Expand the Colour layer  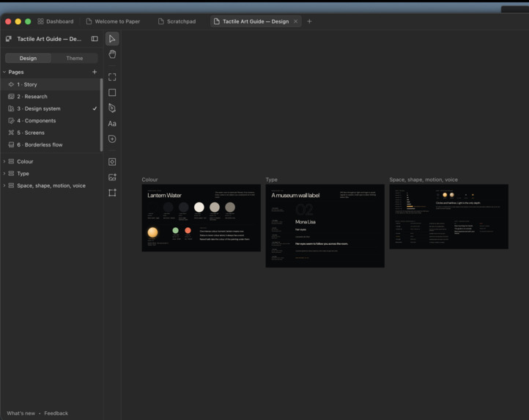pyautogui.click(x=4, y=161)
